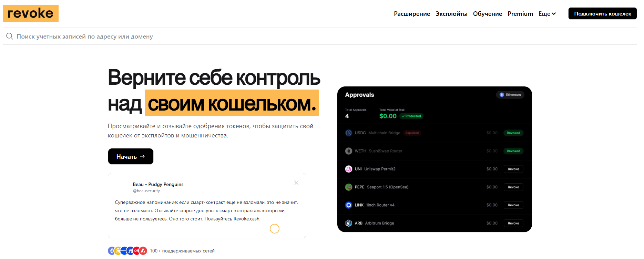The height and width of the screenshot is (259, 644).
Task: Open the Premium page
Action: (x=520, y=14)
